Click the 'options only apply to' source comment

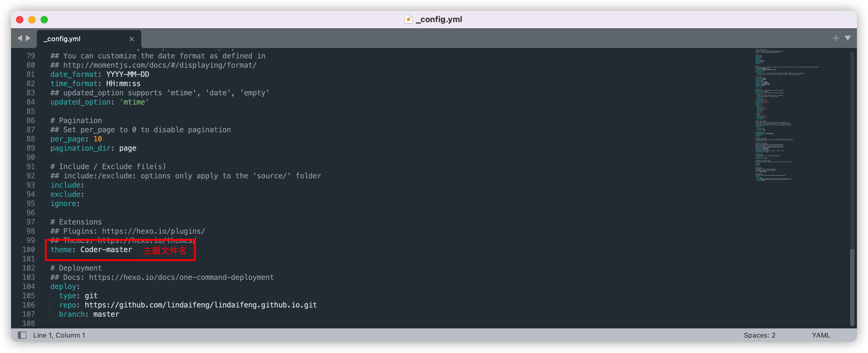tap(186, 176)
